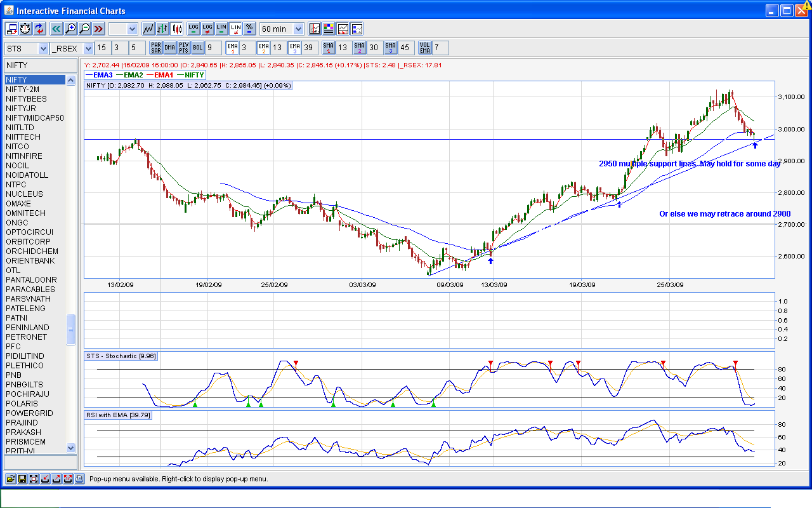The width and height of the screenshot is (812, 508).
Task: Toggle the BOL Bollinger bands button
Action: click(x=197, y=48)
